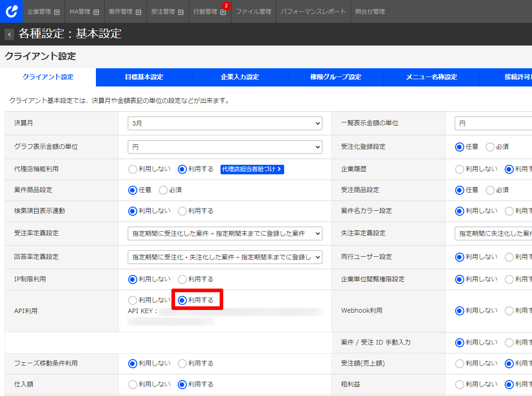Click the back arrow beside 各種設定

(x=10, y=34)
